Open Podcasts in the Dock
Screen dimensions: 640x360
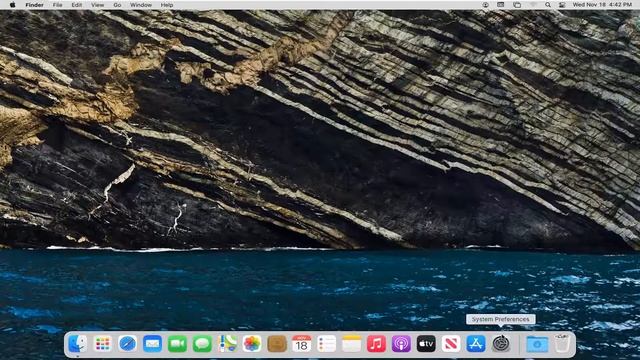(401, 344)
